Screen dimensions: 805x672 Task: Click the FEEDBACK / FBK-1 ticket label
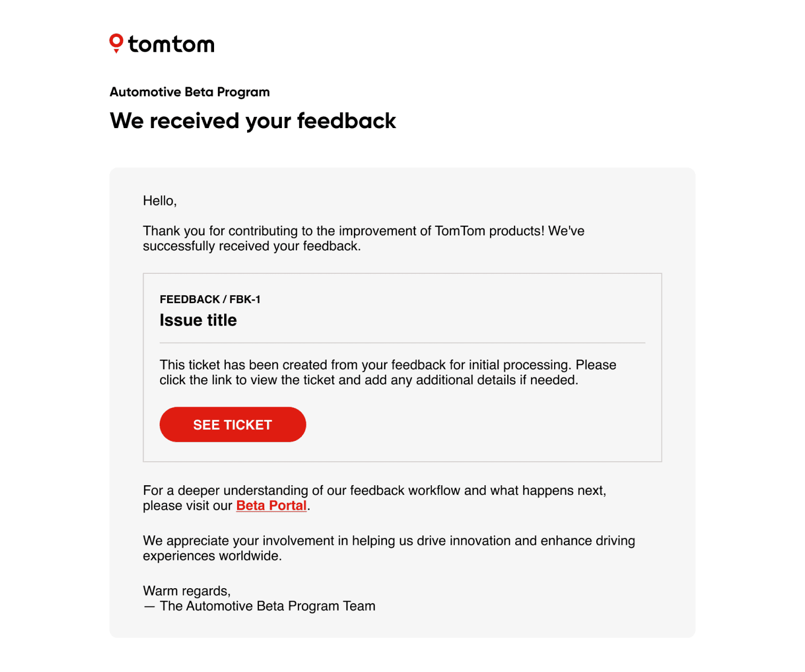pyautogui.click(x=210, y=299)
